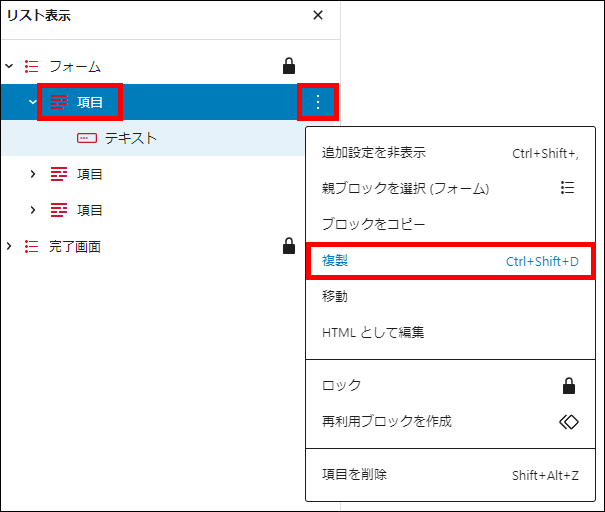Choose 移動 from the block menu
The width and height of the screenshot is (605, 512).
[x=450, y=296]
